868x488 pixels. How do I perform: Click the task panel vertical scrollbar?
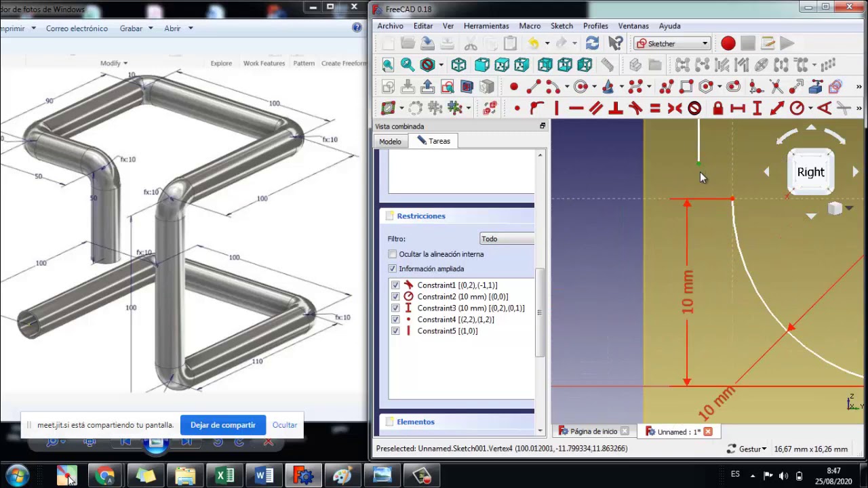[x=540, y=312]
